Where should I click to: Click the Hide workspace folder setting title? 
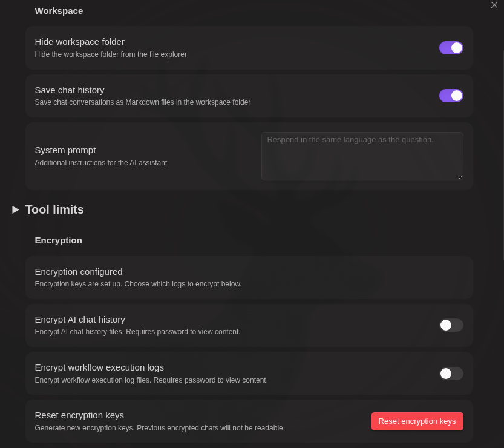click(79, 42)
